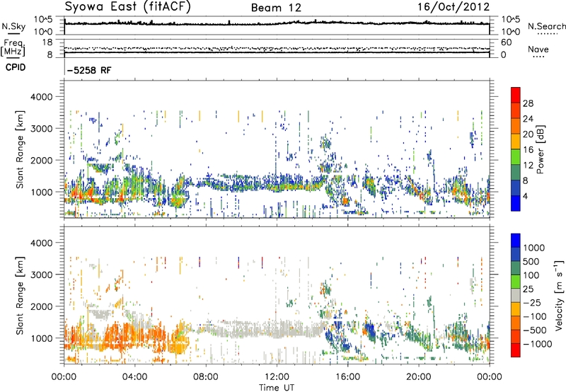
Task: Select the '4' label on the Power colorbar
Action: 525,197
